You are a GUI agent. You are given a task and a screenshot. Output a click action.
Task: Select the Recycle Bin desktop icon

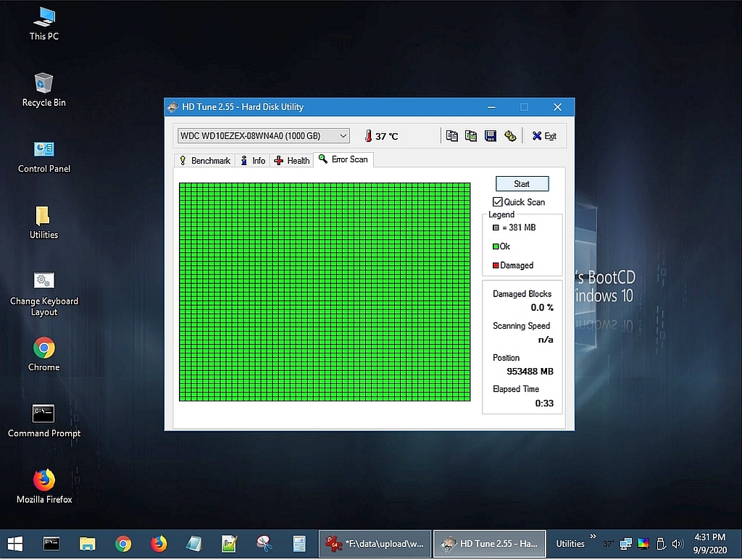point(43,90)
